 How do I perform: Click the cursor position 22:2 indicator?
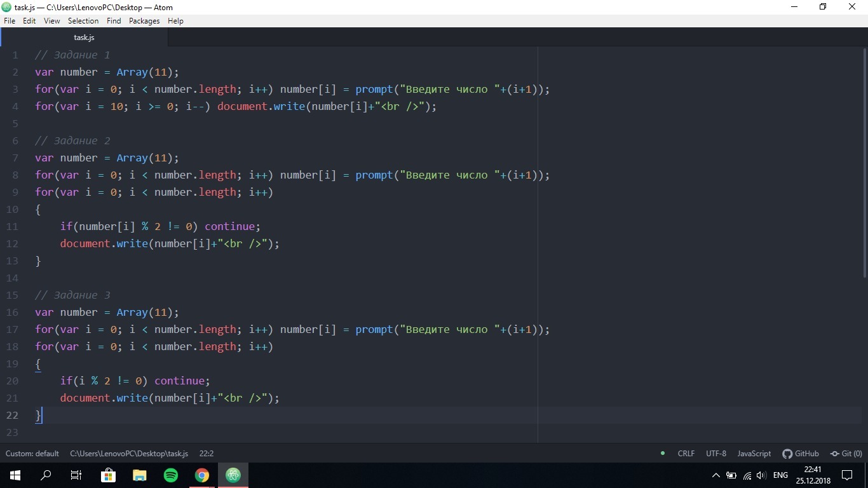[207, 454]
